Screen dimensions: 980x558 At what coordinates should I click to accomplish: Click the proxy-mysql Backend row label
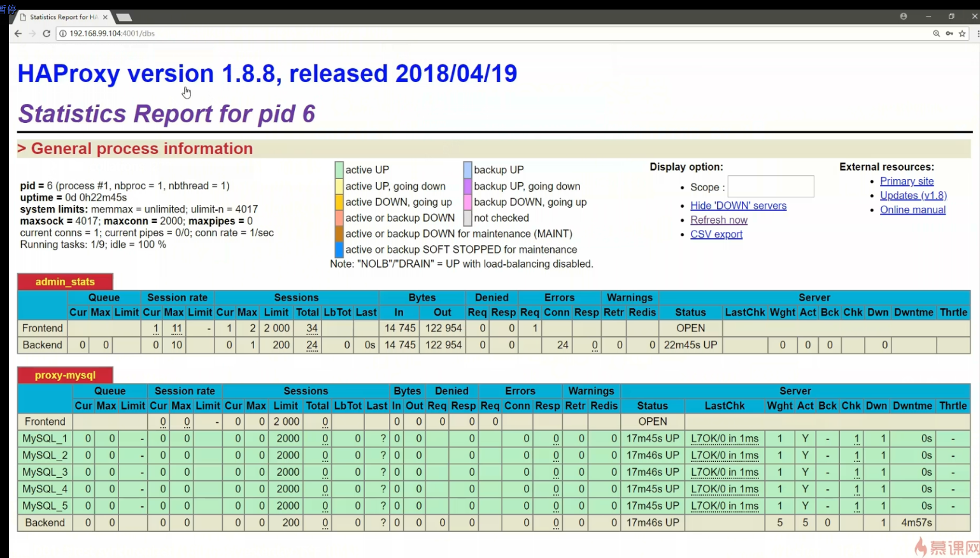tap(45, 522)
